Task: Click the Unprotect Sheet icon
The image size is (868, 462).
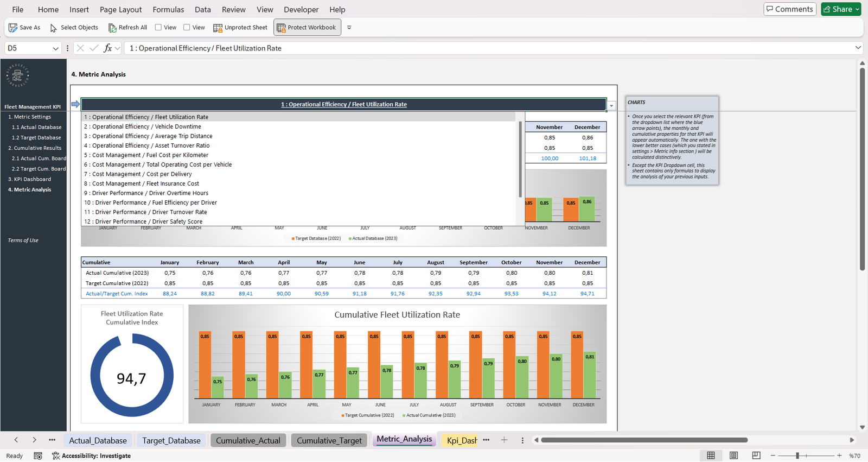Action: click(218, 28)
